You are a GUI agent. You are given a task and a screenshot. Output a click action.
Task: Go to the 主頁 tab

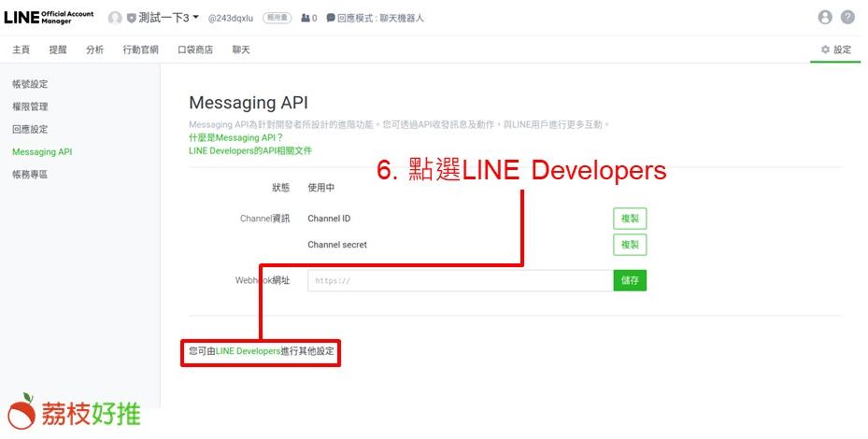point(21,50)
